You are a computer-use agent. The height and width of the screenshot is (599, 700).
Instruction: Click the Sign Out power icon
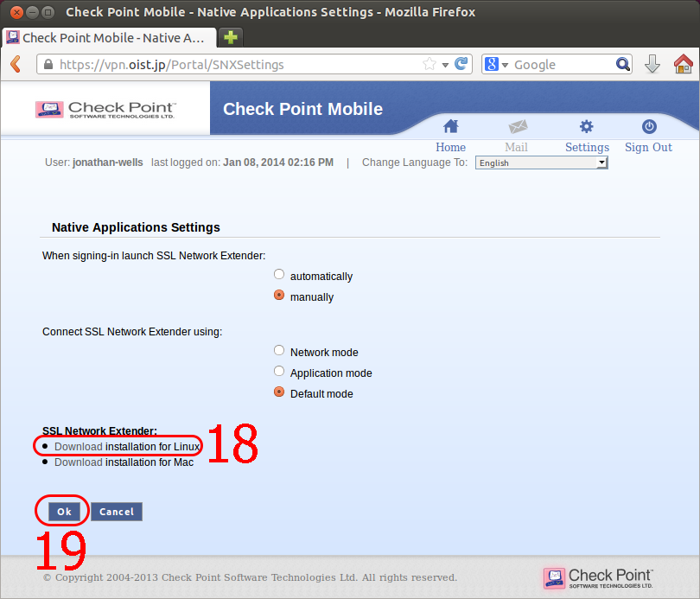coord(648,127)
